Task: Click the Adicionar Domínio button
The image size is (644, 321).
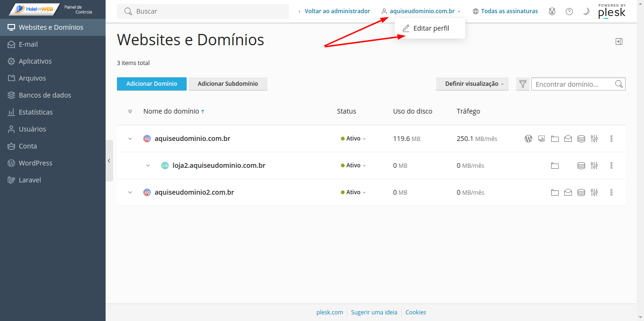Action: click(x=151, y=84)
